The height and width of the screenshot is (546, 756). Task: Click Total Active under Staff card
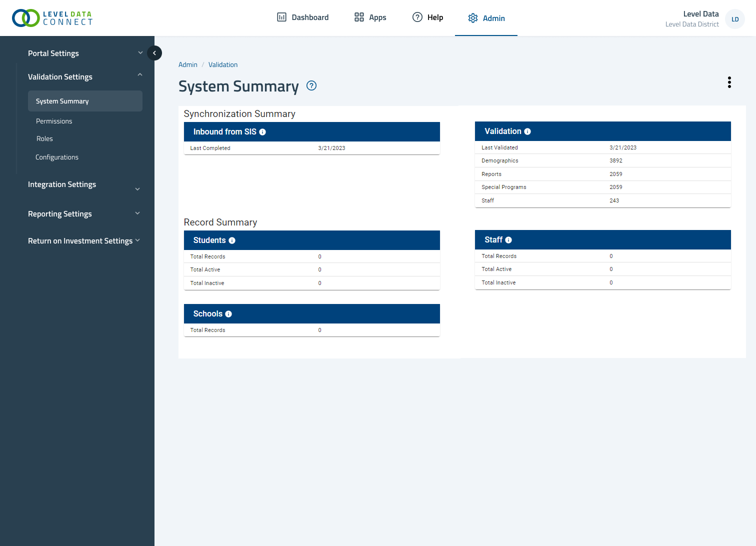pos(496,269)
